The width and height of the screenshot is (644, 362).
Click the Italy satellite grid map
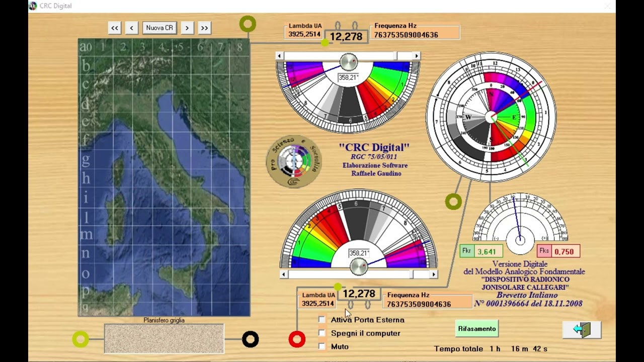pyautogui.click(x=164, y=177)
